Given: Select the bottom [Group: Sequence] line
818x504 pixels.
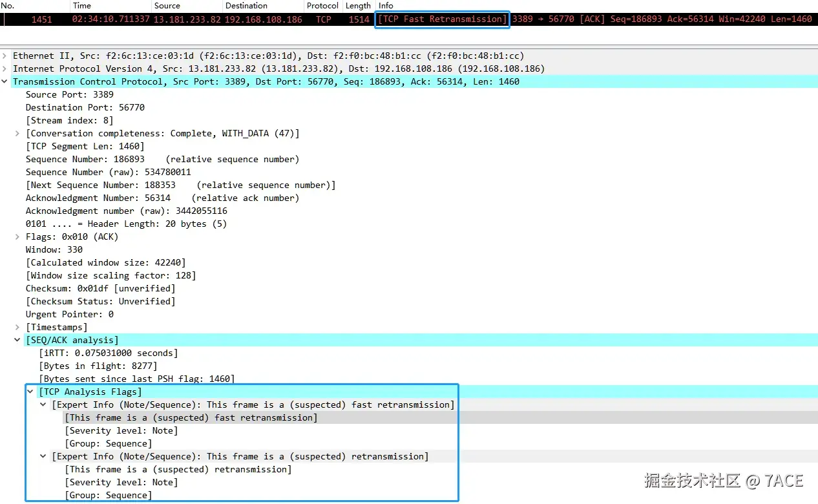Looking at the screenshot, I should point(109,496).
